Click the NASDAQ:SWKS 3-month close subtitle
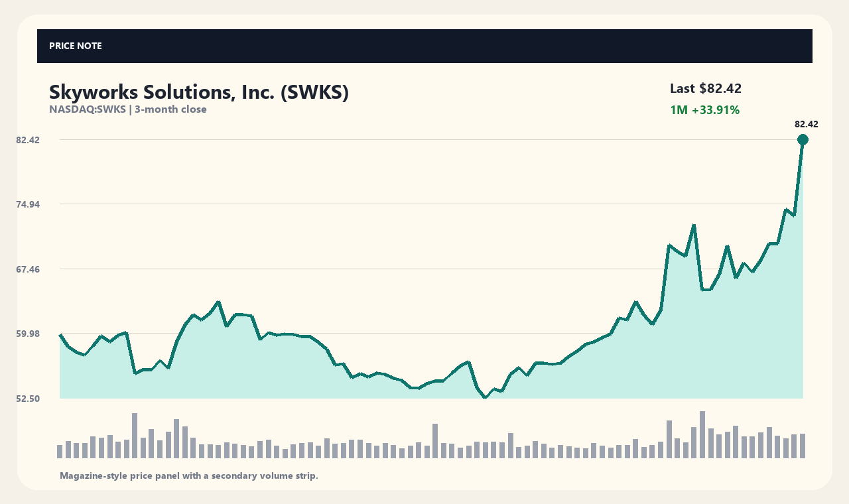 [x=128, y=109]
